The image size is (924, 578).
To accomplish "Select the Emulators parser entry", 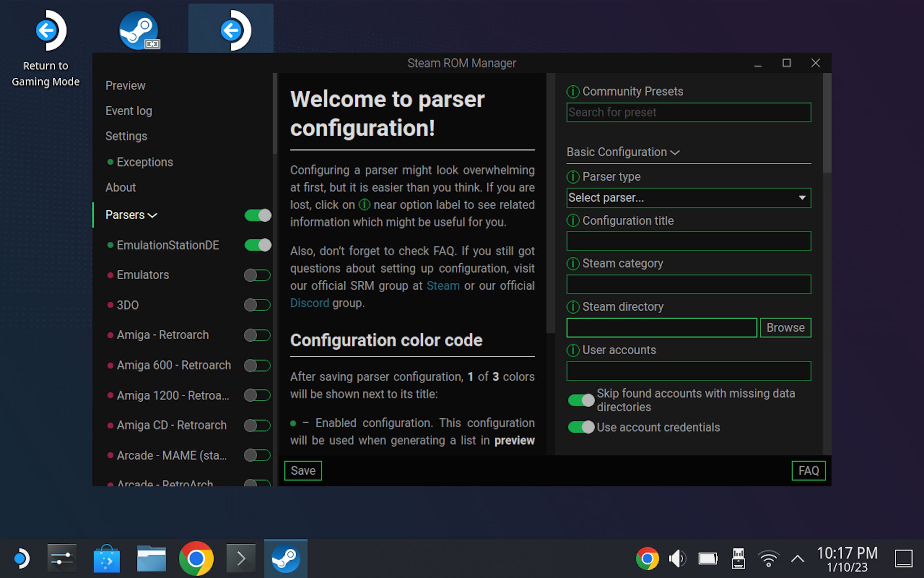I will coord(143,275).
